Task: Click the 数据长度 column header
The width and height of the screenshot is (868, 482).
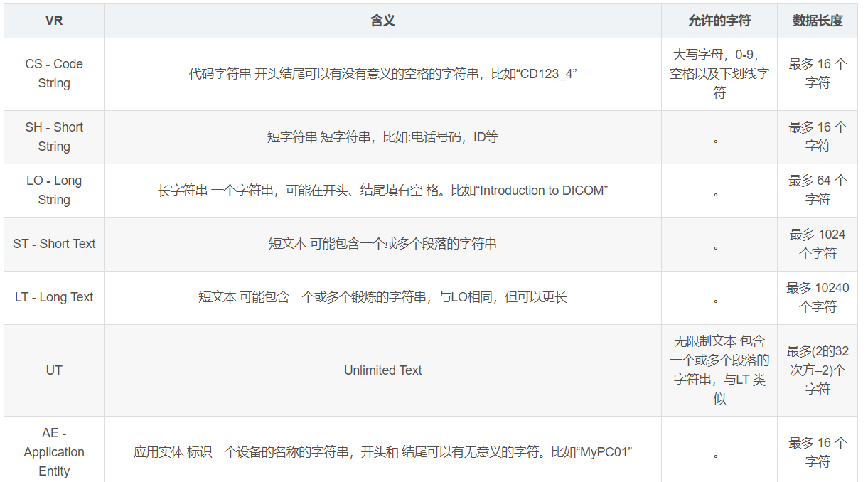Action: pos(816,21)
